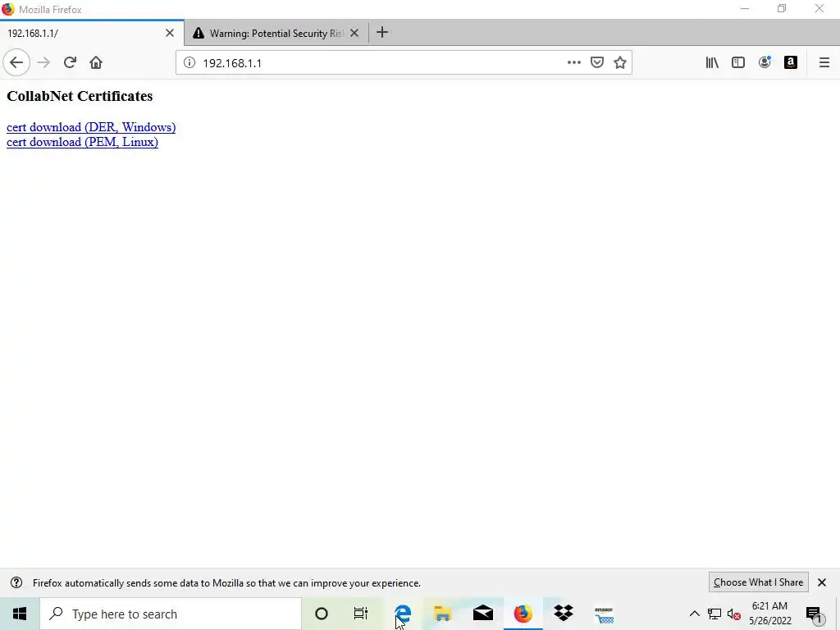Click the question mark info icon in the notification bar

tap(16, 583)
